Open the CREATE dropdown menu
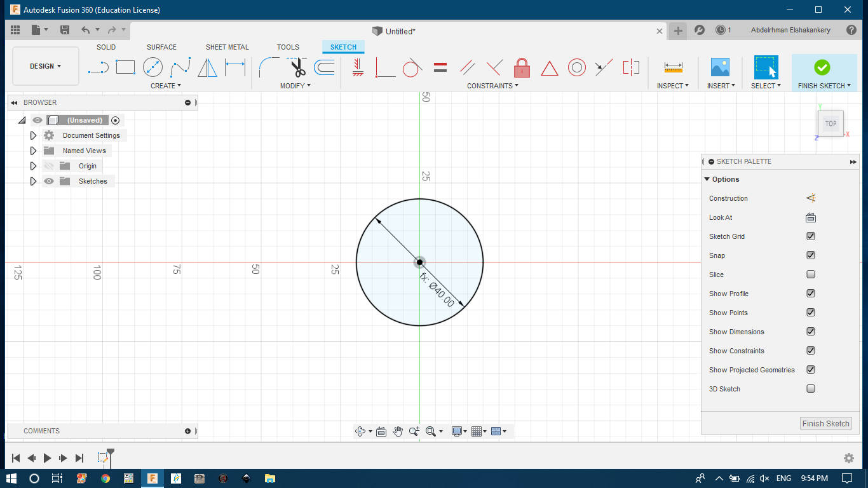868x488 pixels. (x=166, y=86)
